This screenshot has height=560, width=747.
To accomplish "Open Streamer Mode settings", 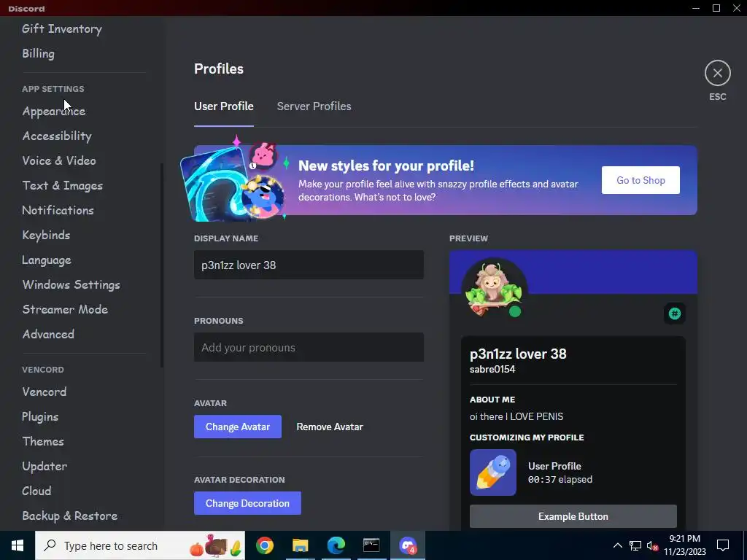I will pos(65,309).
